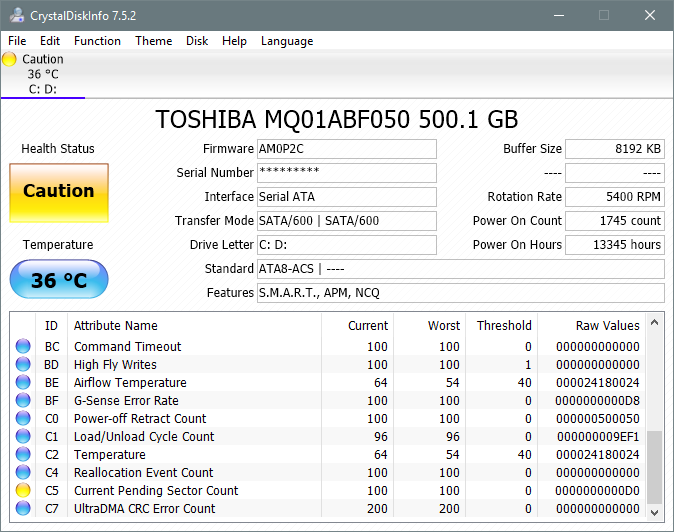Open the Edit menu
The width and height of the screenshot is (674, 532).
point(50,41)
